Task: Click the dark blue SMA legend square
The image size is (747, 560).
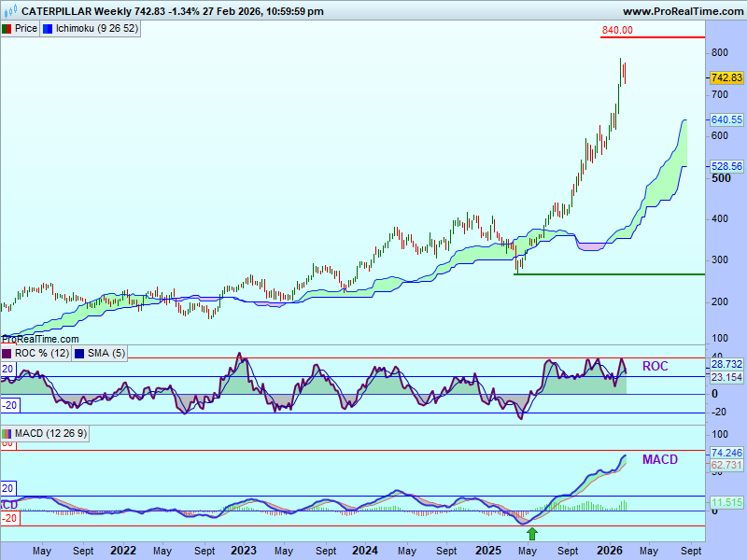Action: tap(79, 354)
